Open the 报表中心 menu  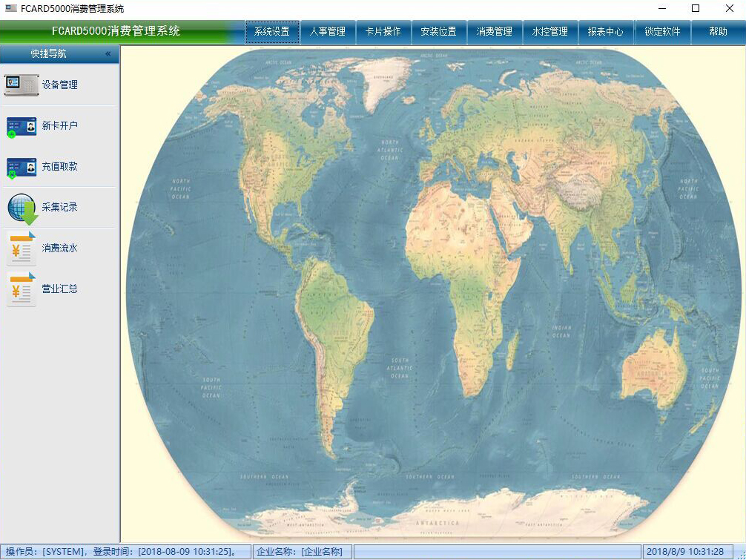coord(606,32)
